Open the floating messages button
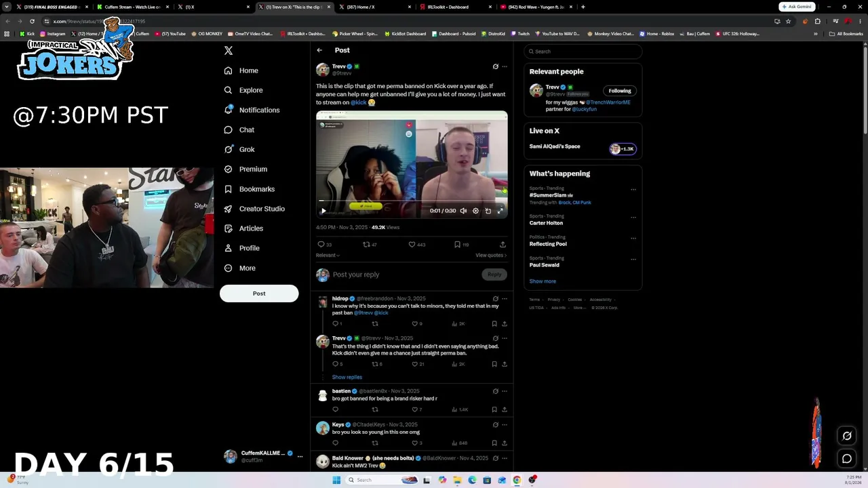Viewport: 868px width, 488px height. point(847,459)
